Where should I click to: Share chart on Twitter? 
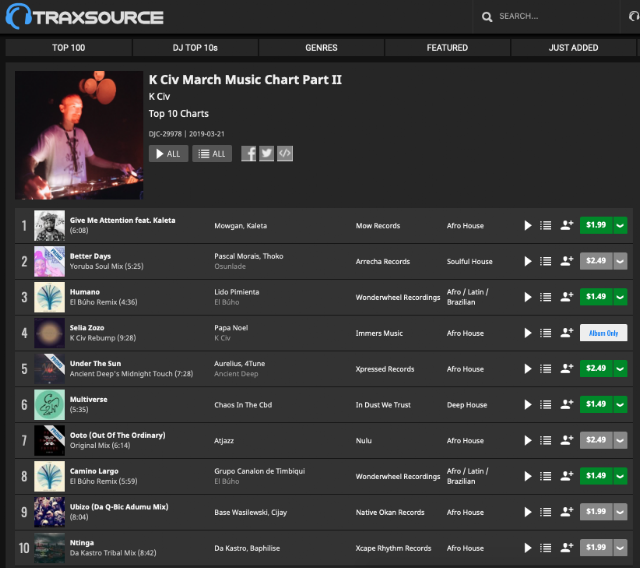[267, 154]
